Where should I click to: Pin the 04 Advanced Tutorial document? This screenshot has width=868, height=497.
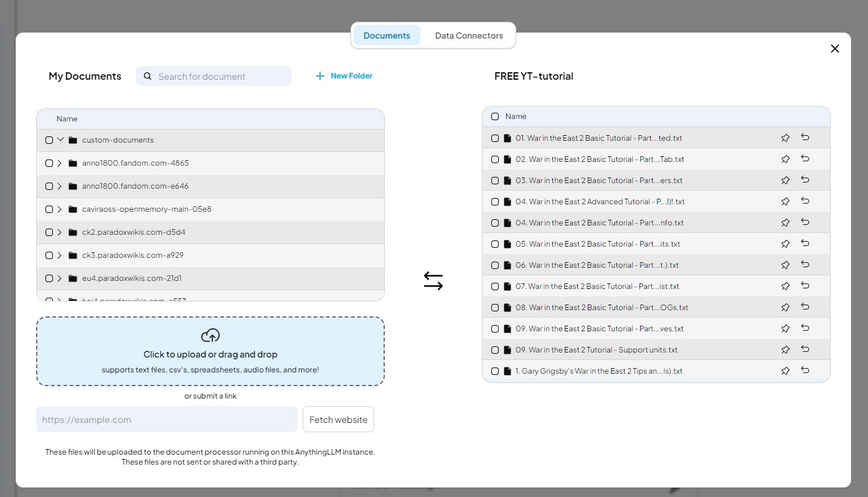click(785, 202)
